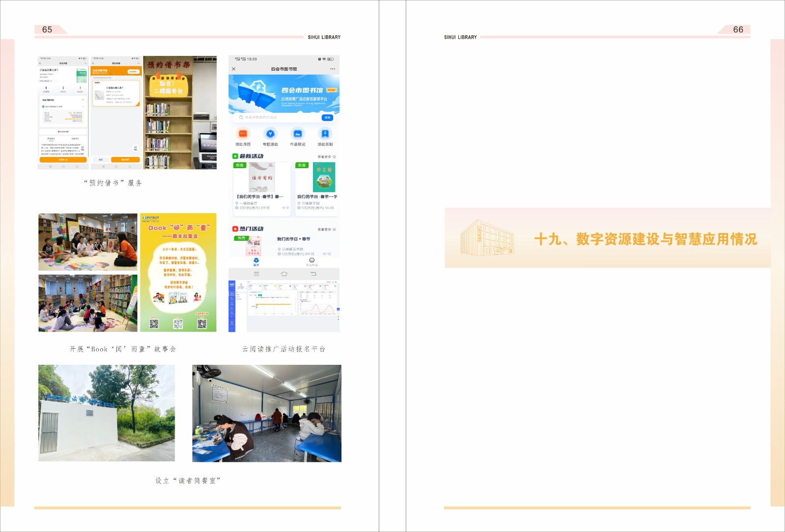The height and width of the screenshot is (532, 785).
Task: Close the 四会市图书馆 mini-program with X
Action: 234,69
